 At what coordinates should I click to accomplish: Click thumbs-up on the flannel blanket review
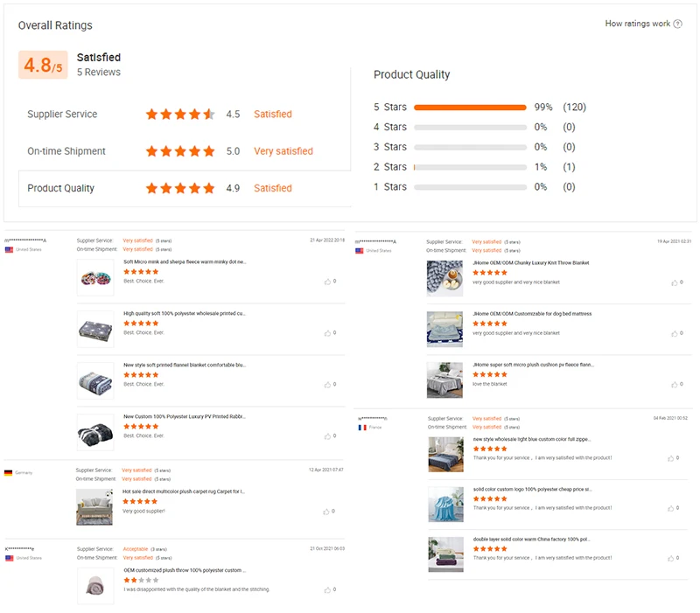(x=328, y=384)
